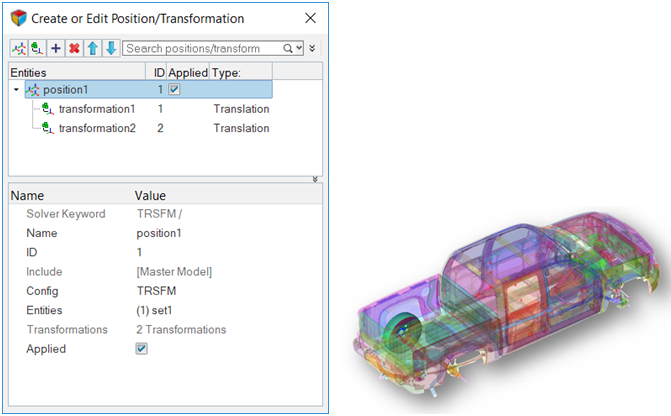Click the create transformation icon in toolbar
Viewport: 671px width, 416px height.
(37, 48)
